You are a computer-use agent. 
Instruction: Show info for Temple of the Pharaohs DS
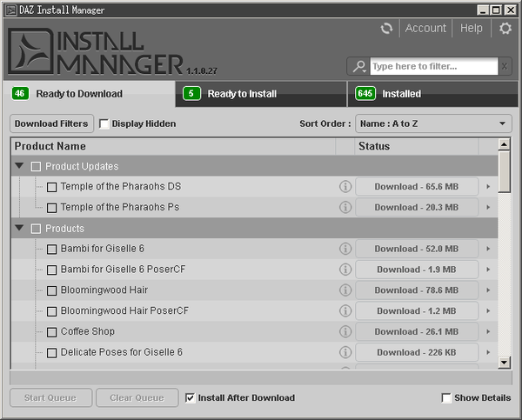[345, 186]
